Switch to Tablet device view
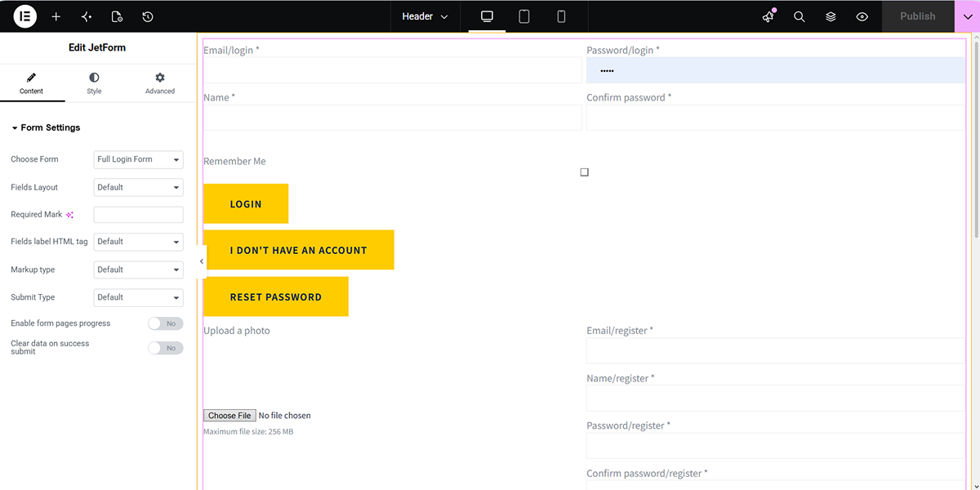 point(524,16)
